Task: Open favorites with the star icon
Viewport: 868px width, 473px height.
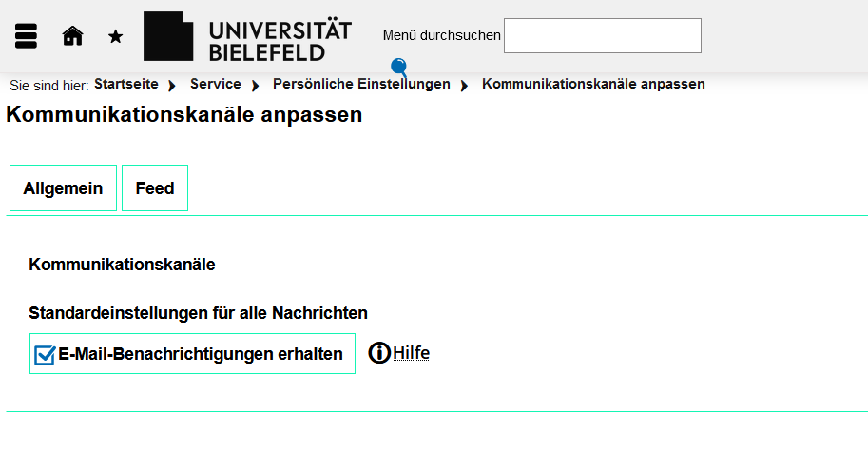Action: (x=115, y=37)
